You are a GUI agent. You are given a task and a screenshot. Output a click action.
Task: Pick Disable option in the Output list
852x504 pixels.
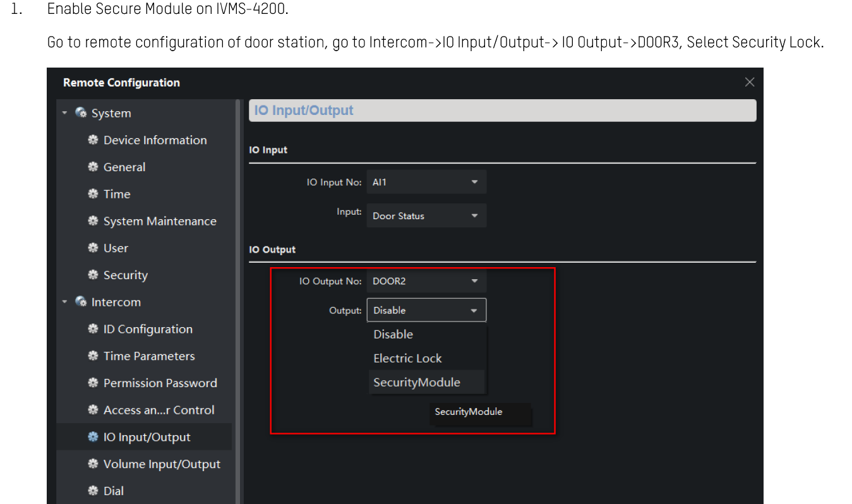click(x=393, y=334)
